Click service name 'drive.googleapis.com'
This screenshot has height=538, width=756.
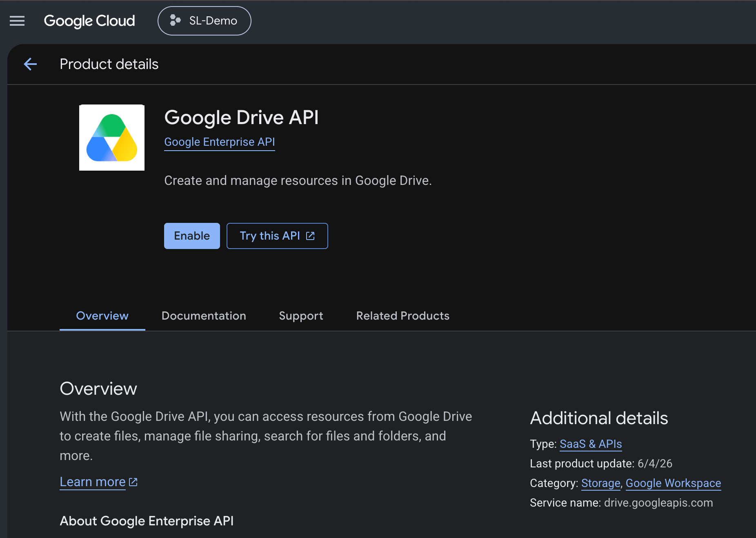pyautogui.click(x=658, y=503)
